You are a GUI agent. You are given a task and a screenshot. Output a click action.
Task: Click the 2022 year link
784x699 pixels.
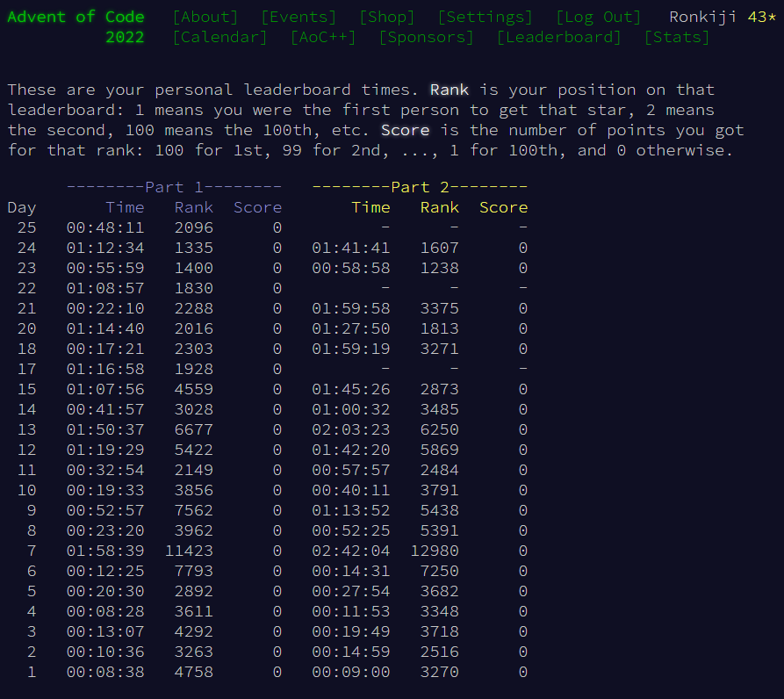pyautogui.click(x=125, y=37)
